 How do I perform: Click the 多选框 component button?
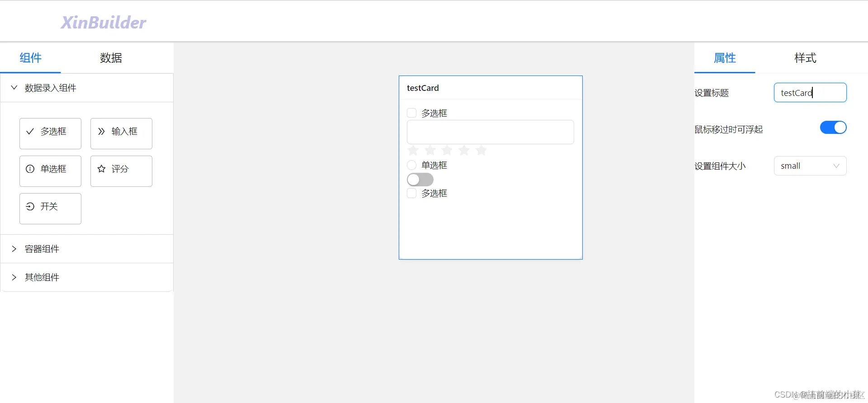(x=50, y=133)
